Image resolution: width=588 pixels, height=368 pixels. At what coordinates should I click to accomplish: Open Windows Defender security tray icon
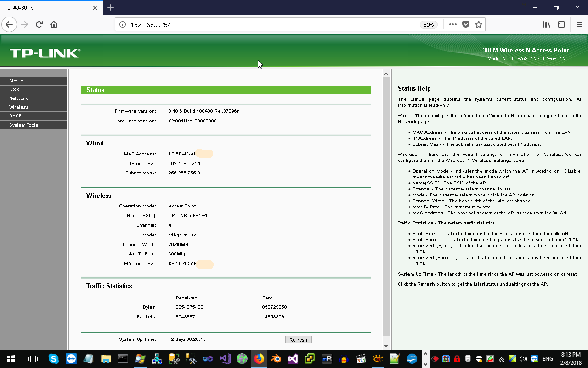click(479, 359)
